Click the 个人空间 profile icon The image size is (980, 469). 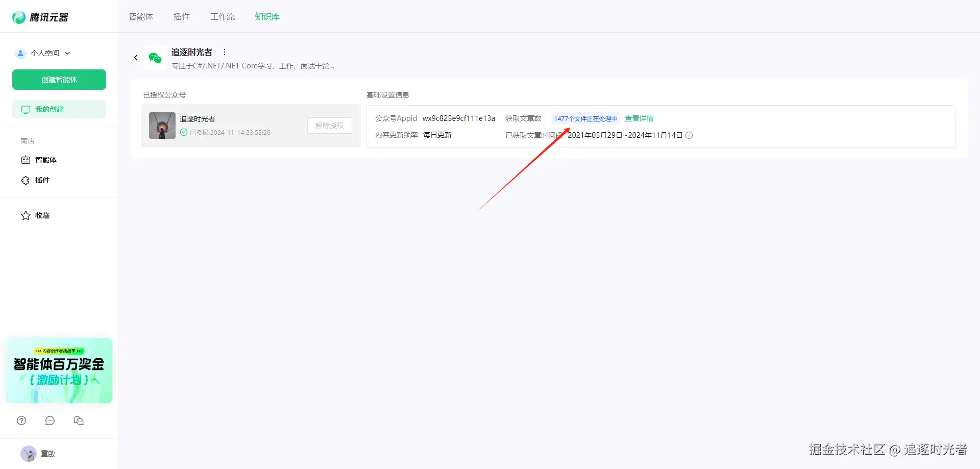(x=20, y=53)
